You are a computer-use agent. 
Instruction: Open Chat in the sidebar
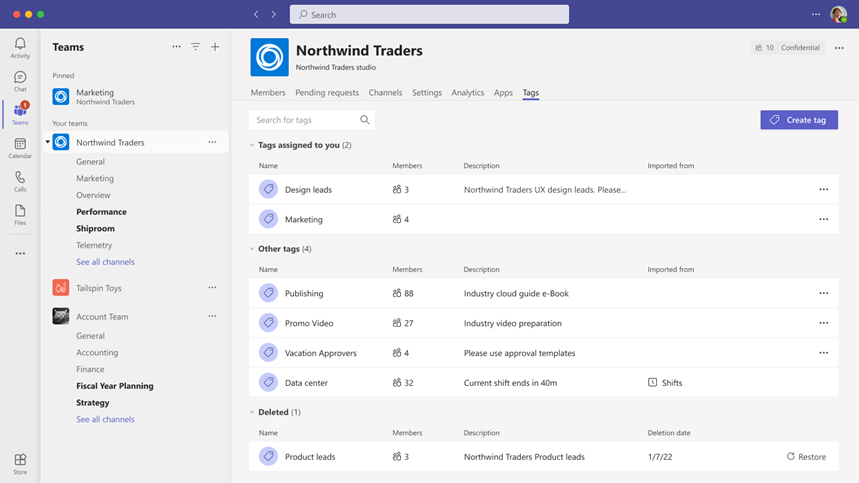[20, 81]
